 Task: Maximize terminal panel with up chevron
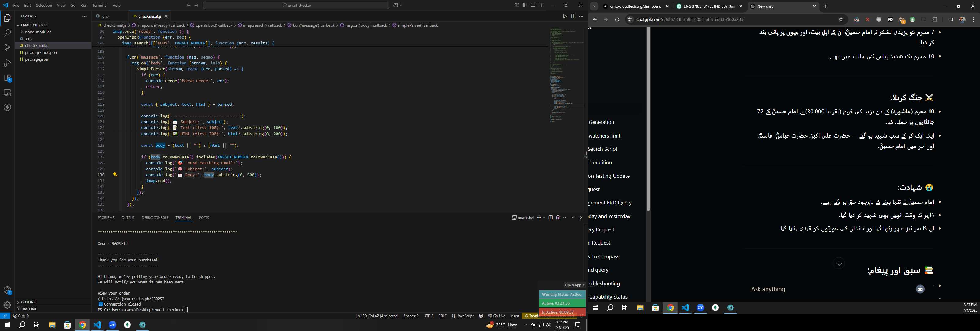coord(573,218)
